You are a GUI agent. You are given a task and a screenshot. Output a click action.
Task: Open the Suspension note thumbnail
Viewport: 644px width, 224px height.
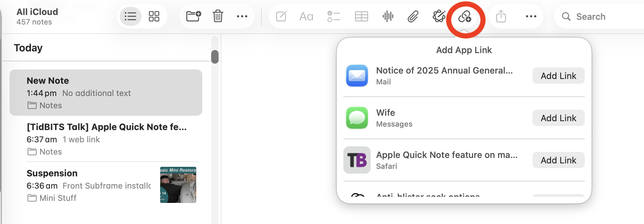click(178, 185)
